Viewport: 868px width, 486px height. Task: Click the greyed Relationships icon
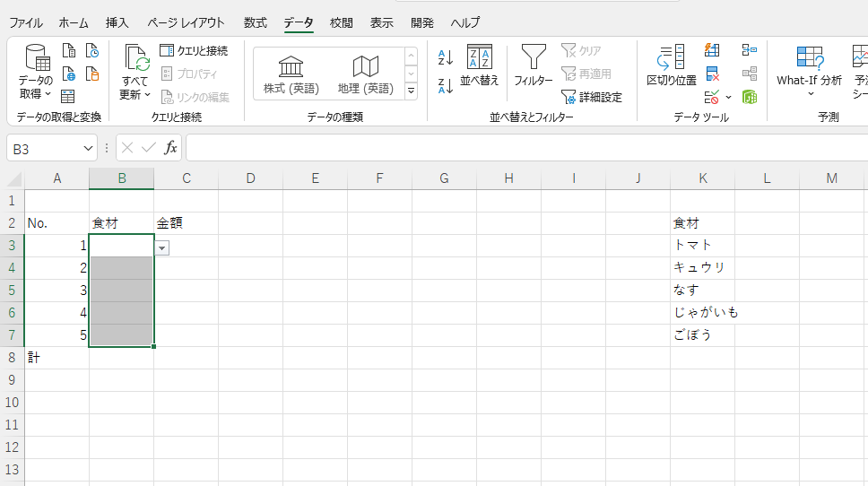click(750, 74)
